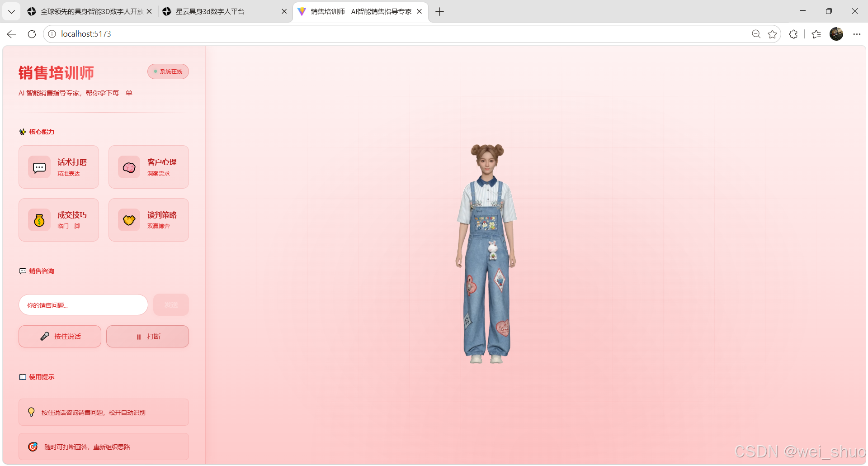868x466 pixels.
Task: Click the 系统在线 status badge
Action: click(x=168, y=71)
